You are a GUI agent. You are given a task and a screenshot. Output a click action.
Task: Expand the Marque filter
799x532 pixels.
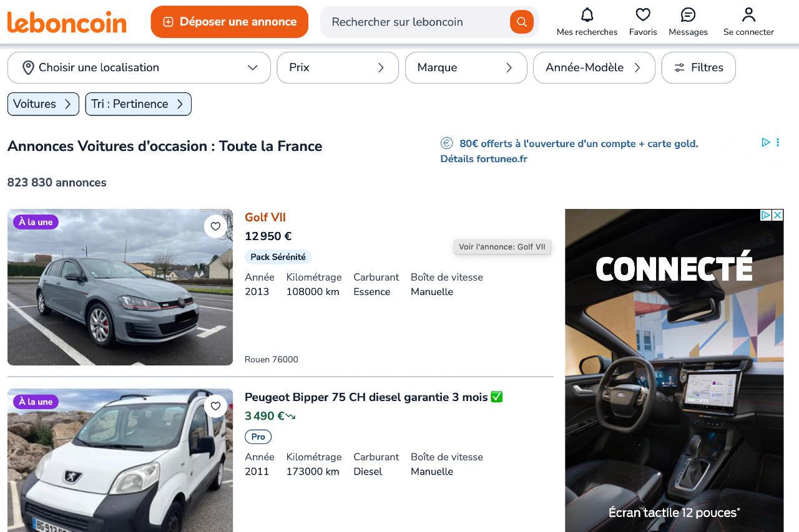click(x=466, y=67)
